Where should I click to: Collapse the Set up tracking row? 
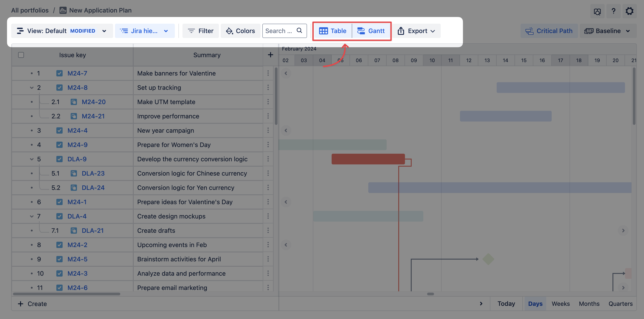(x=32, y=88)
